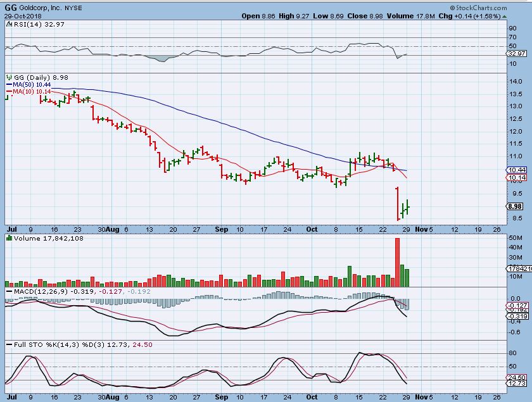The width and height of the screenshot is (532, 402).
Task: Click the -0.127 MACD signal tag
Action: pos(517,306)
